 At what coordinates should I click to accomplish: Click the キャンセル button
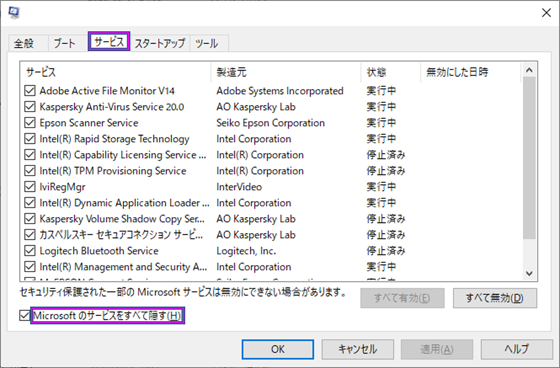click(358, 349)
